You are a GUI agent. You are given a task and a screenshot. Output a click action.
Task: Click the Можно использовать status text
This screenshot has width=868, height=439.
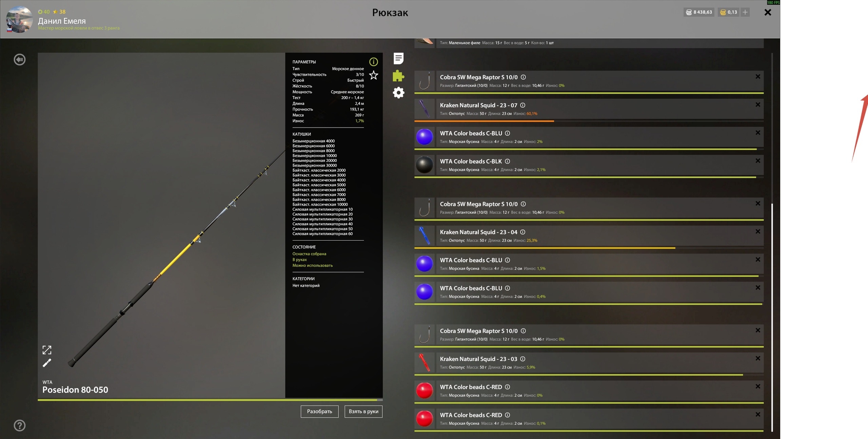click(x=313, y=265)
